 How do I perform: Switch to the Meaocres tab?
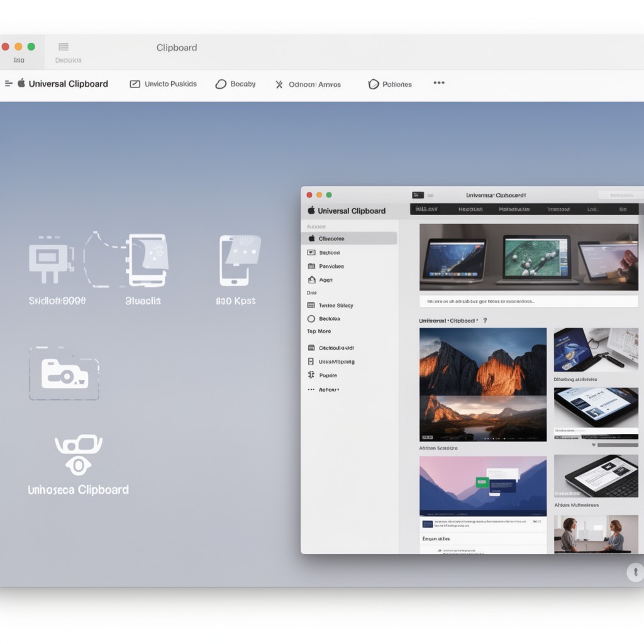pos(470,209)
